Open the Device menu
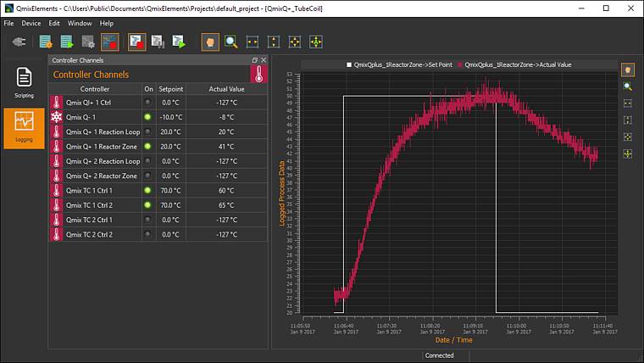 pyautogui.click(x=31, y=24)
